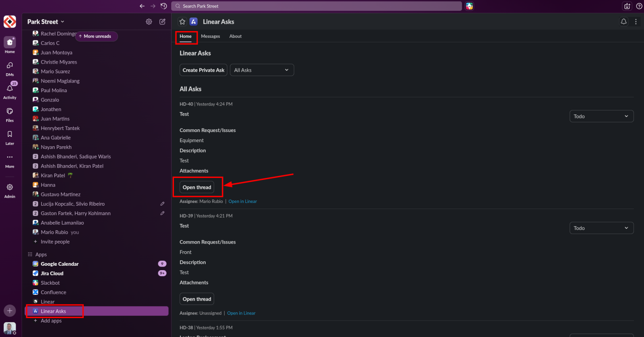Screen dimensions: 644x337
Task: Open DM with Mario Suarez
Action: [x=97, y=72]
